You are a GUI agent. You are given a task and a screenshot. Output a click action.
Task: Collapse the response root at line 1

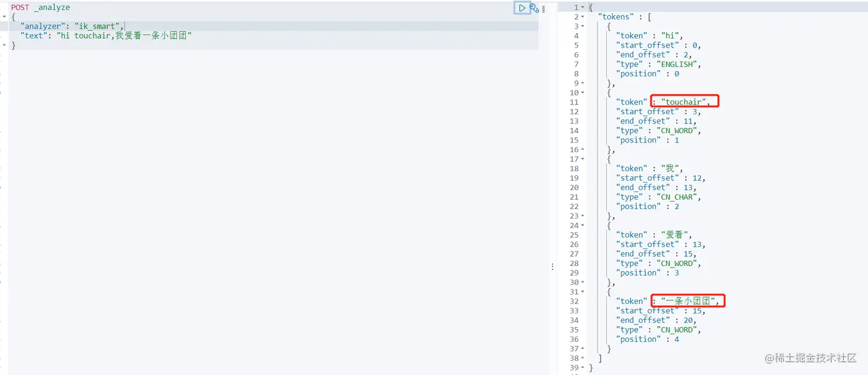(x=583, y=7)
